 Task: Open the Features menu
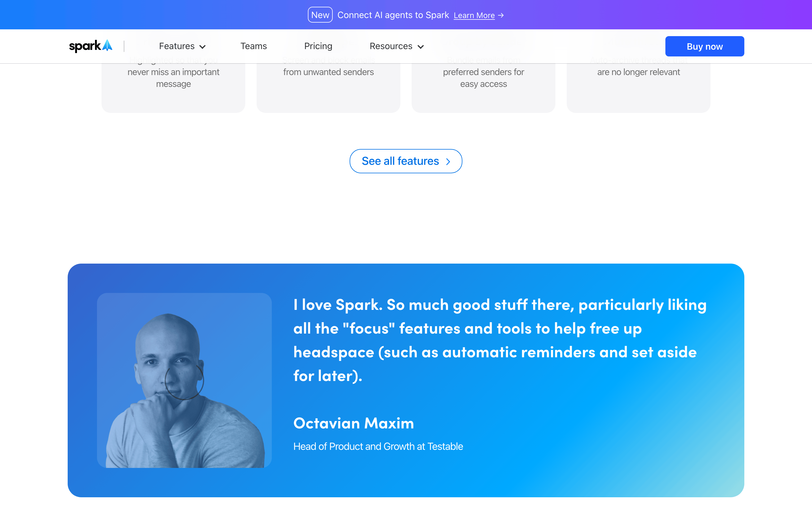177,46
